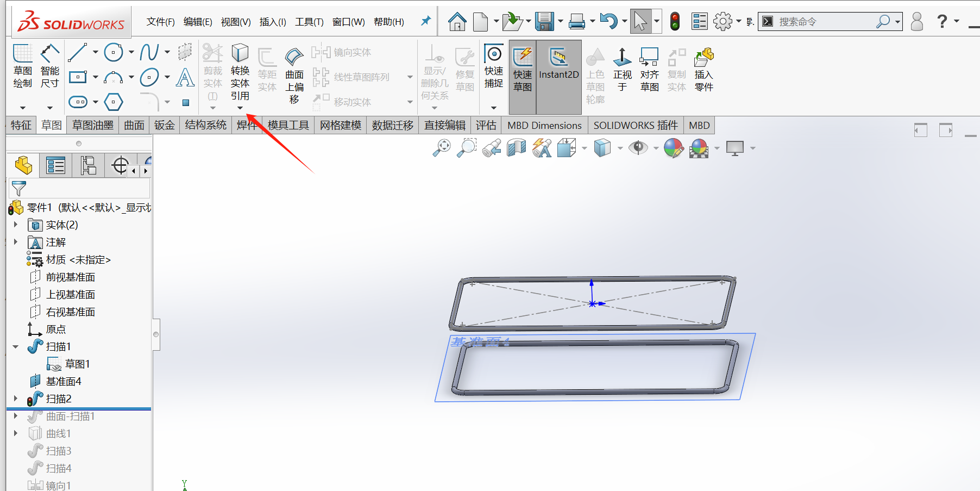980x491 pixels.
Task: Pin the menu bar with pushpin
Action: point(426,21)
